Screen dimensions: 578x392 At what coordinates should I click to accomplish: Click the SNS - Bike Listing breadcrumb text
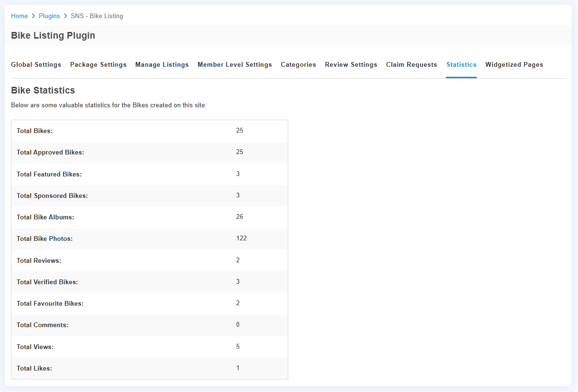(x=97, y=16)
